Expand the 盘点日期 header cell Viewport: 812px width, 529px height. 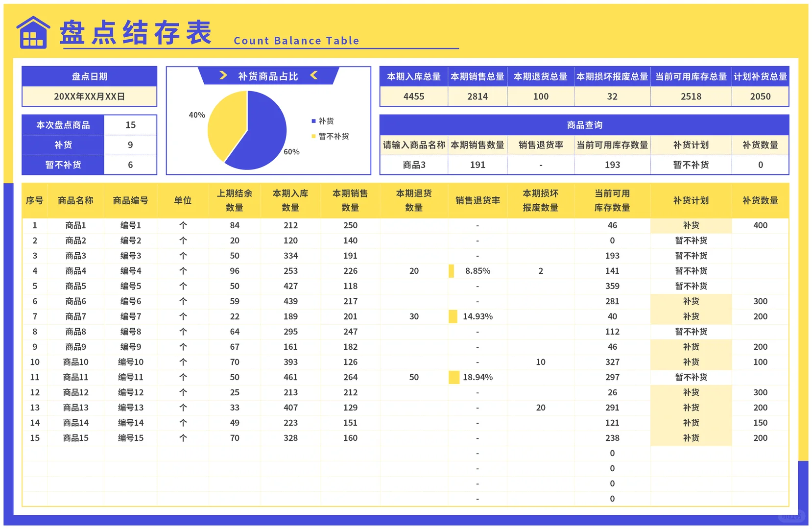point(89,76)
